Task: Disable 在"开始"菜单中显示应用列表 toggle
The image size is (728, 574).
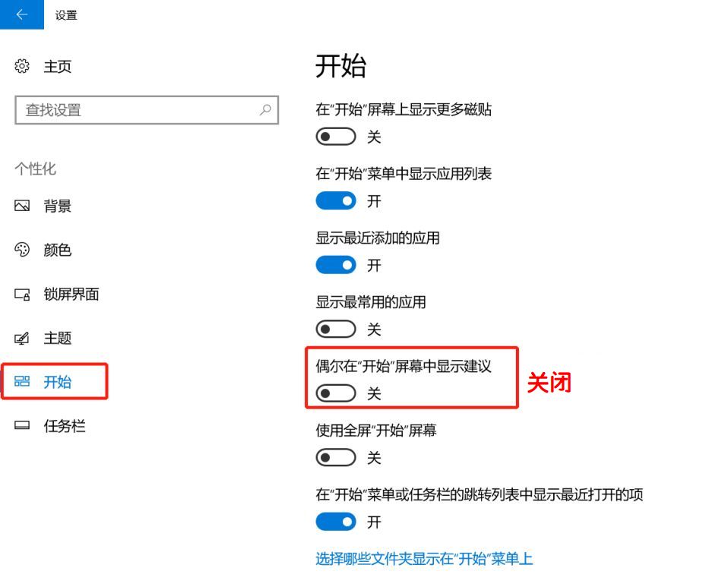Action: 337,200
